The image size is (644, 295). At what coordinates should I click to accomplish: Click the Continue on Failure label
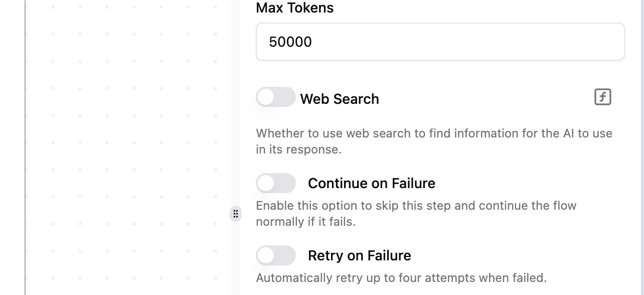[x=371, y=183]
